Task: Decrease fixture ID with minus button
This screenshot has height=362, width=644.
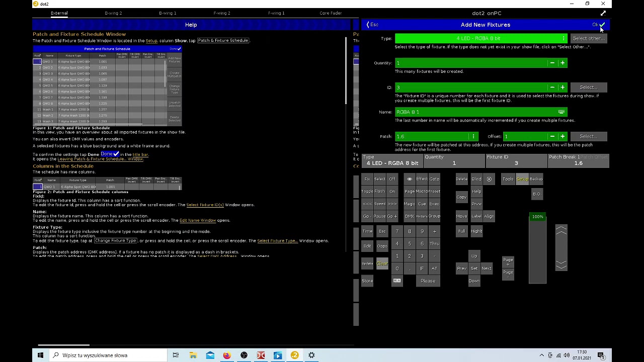Action: [x=552, y=87]
